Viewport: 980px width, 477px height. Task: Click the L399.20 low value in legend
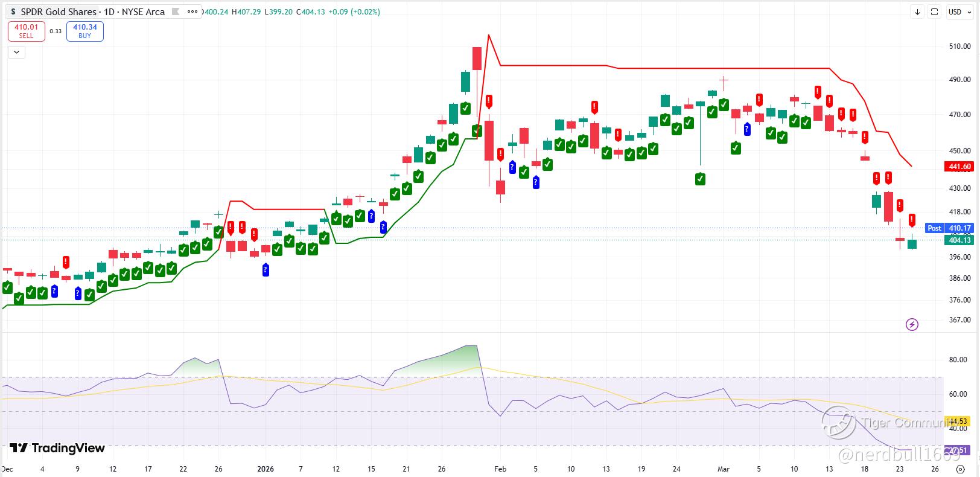coord(279,11)
